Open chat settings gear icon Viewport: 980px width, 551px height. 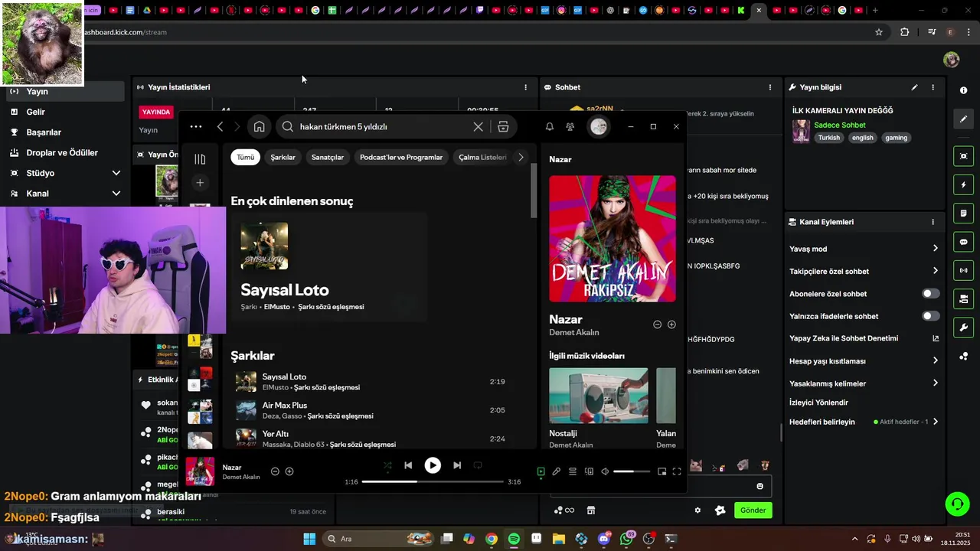coord(697,510)
